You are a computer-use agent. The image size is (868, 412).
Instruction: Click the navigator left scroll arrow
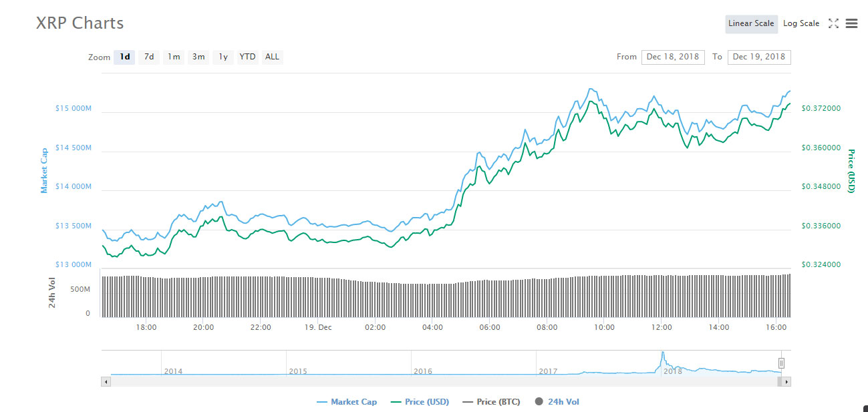106,381
